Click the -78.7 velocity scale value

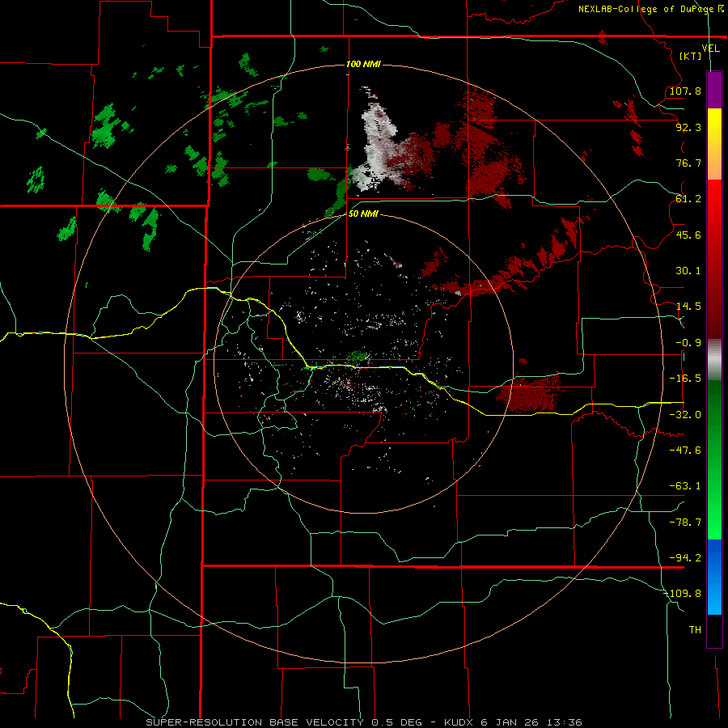[685, 523]
